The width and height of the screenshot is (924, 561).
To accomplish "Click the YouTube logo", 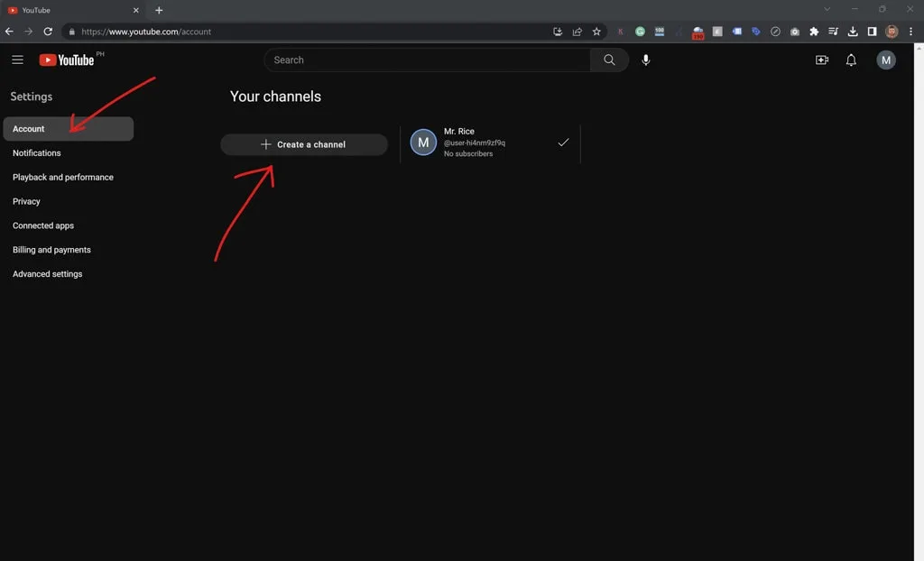I will click(69, 60).
